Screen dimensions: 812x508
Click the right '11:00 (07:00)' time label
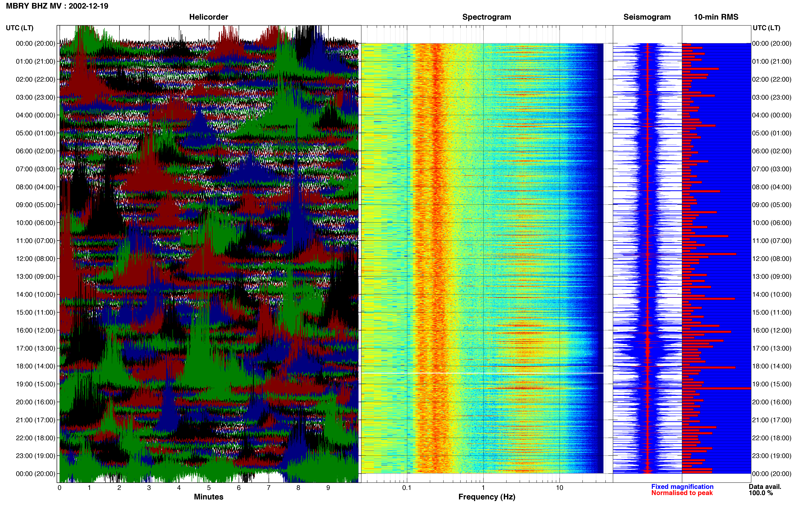point(772,241)
